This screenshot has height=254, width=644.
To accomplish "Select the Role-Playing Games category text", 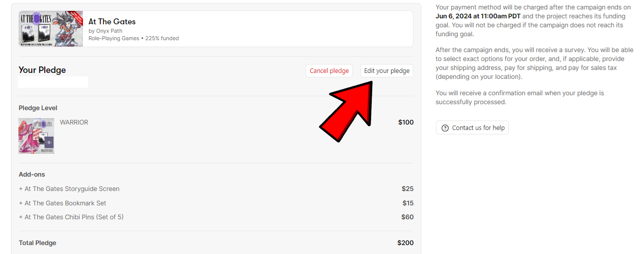I will click(114, 38).
